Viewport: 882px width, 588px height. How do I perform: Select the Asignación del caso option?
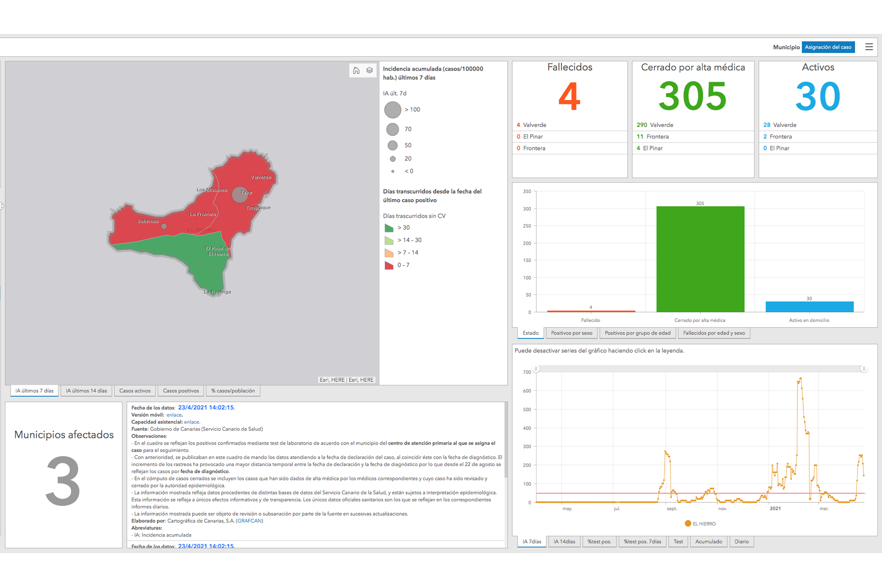[828, 47]
